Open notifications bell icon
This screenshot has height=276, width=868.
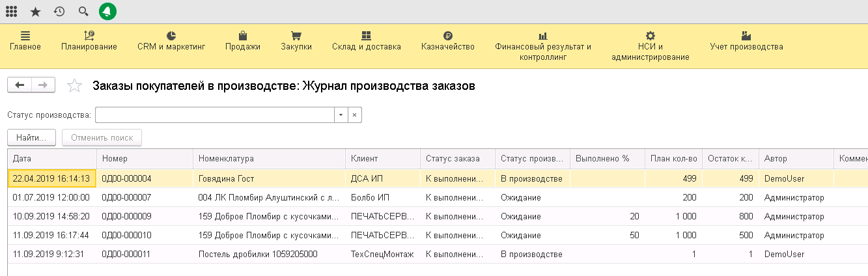coord(107,11)
